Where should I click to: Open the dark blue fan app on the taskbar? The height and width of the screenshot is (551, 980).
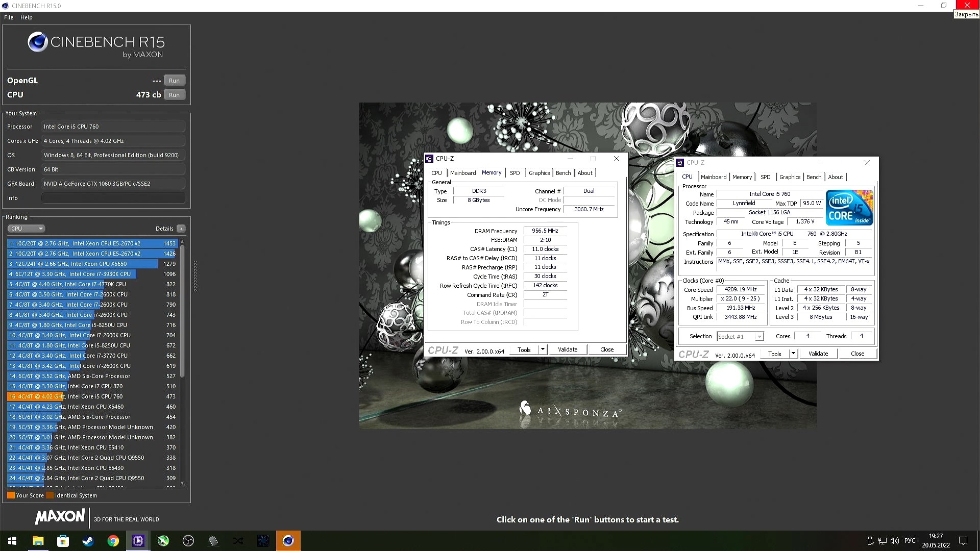263,541
